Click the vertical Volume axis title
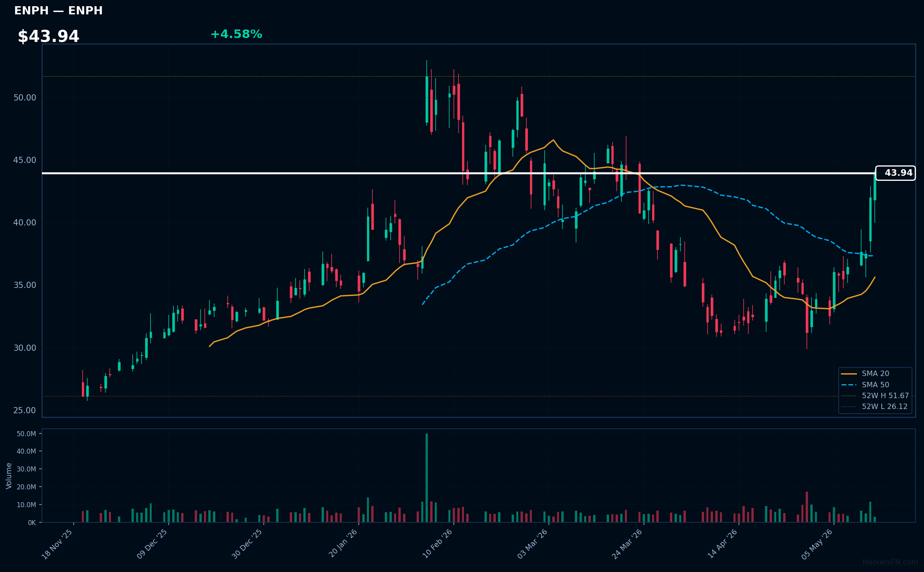This screenshot has height=572, width=924. (9, 476)
